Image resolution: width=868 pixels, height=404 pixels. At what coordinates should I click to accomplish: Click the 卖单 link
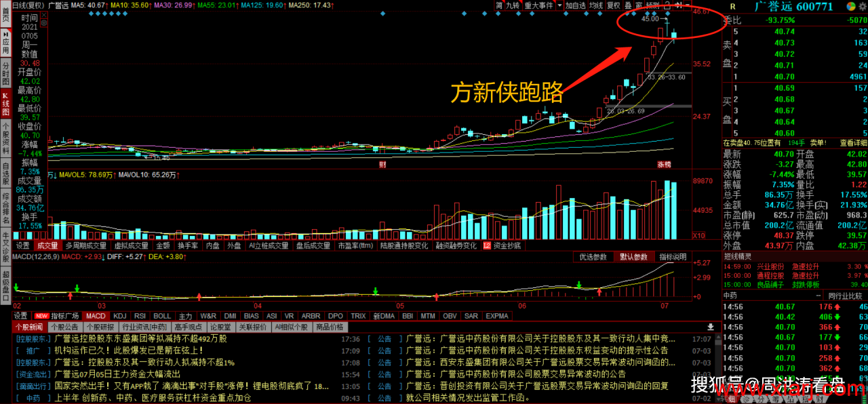click(818, 143)
